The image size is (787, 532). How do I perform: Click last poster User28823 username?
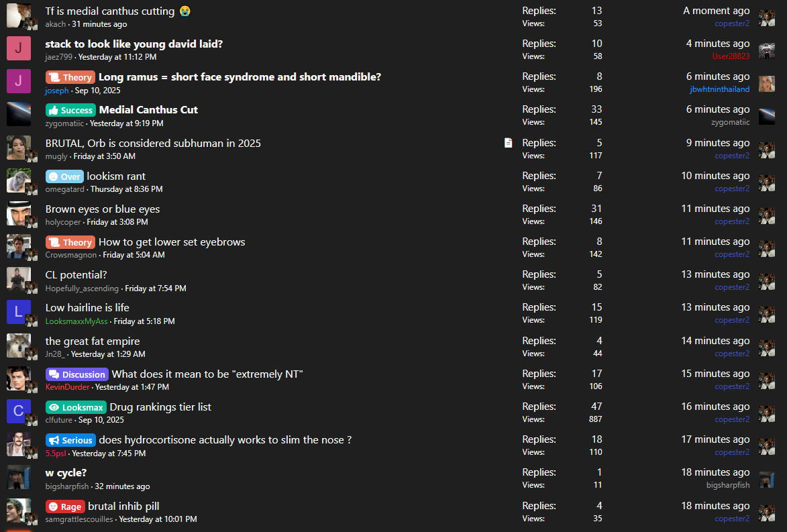(731, 56)
